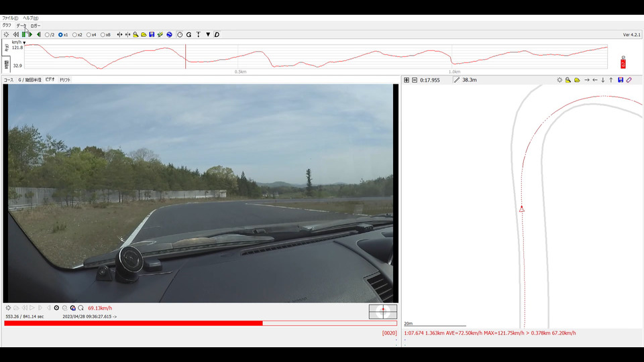Click the black circular sync target icon

coord(56,308)
